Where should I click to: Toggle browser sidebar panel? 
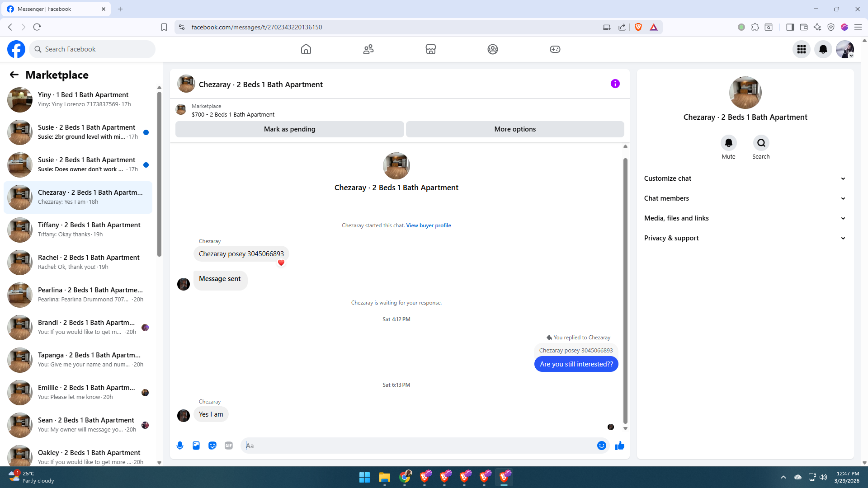coord(790,27)
